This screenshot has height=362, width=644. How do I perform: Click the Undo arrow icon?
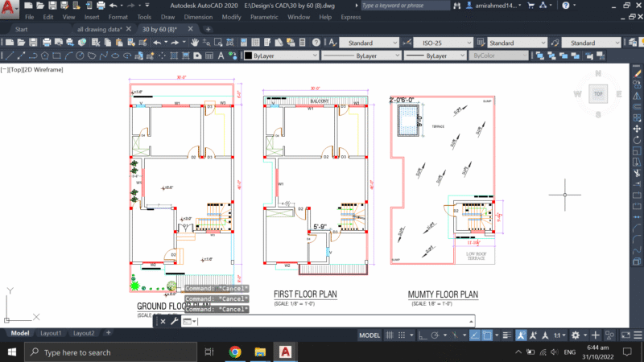coord(157,43)
